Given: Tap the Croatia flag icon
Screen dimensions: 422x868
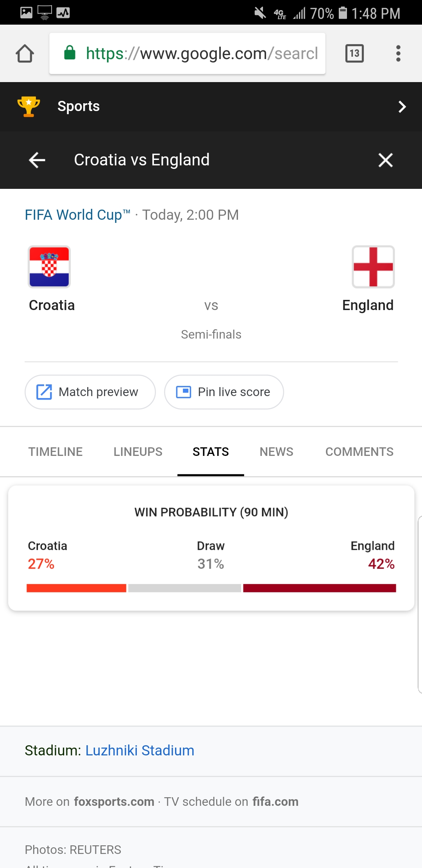Looking at the screenshot, I should 49,267.
